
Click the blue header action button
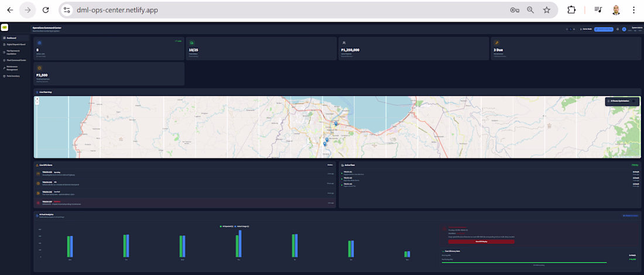[604, 29]
